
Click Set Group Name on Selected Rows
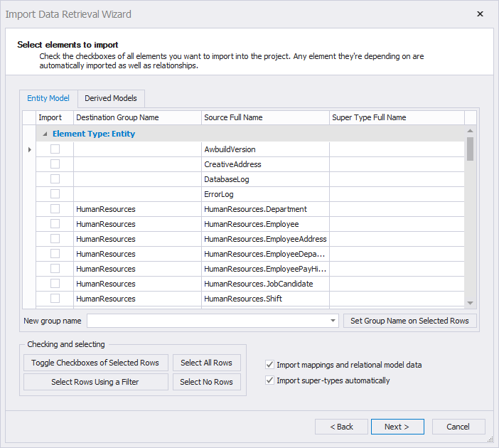click(409, 321)
